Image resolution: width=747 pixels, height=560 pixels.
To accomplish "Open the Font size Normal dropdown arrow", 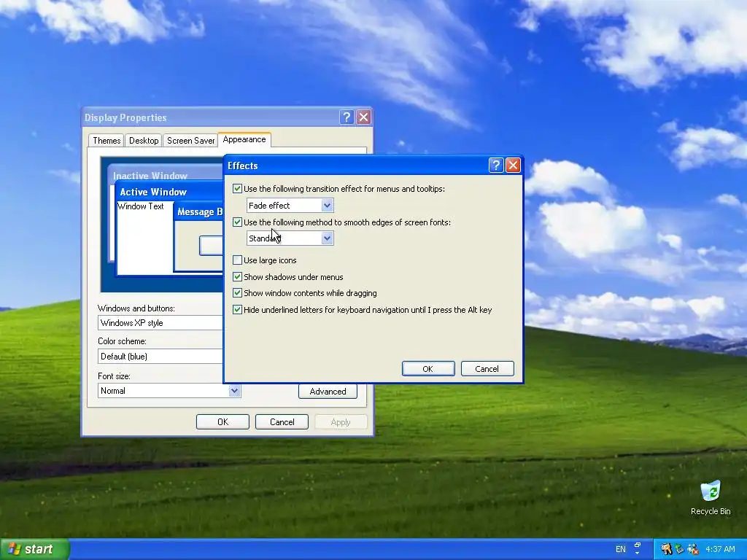I will [234, 391].
